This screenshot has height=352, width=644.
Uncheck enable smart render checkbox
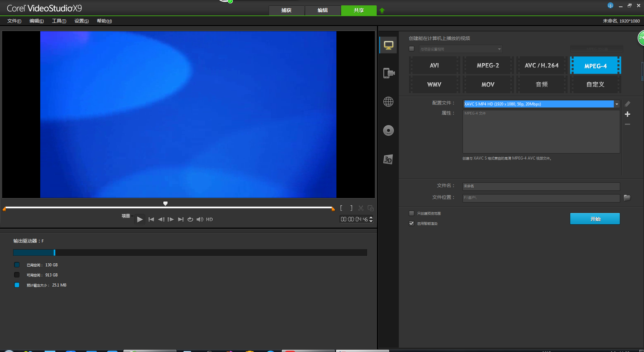click(412, 223)
